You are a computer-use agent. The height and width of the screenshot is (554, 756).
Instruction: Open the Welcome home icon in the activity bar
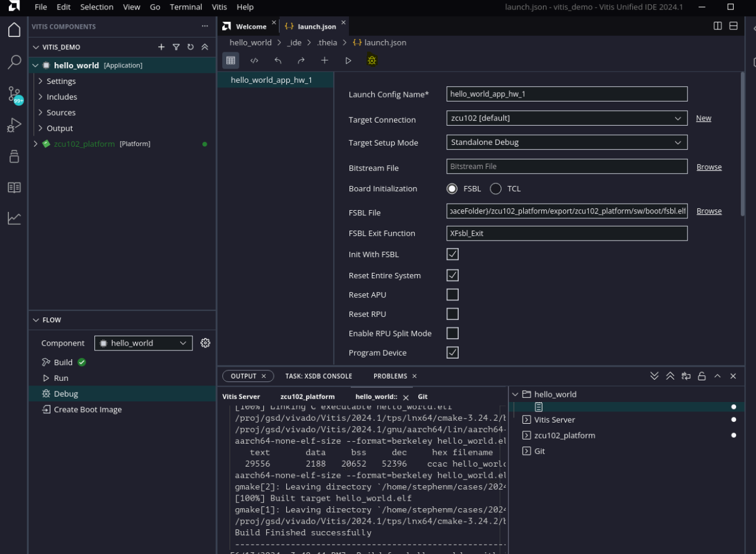click(x=14, y=30)
